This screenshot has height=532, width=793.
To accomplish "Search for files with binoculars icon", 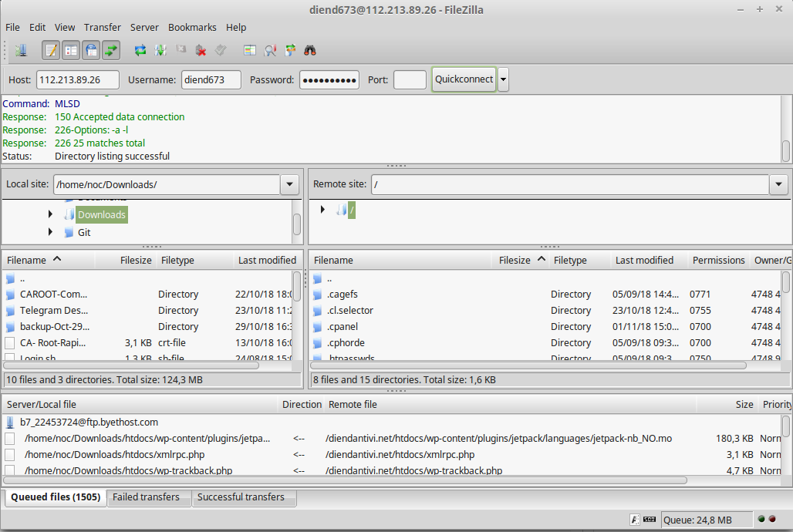I will 310,50.
